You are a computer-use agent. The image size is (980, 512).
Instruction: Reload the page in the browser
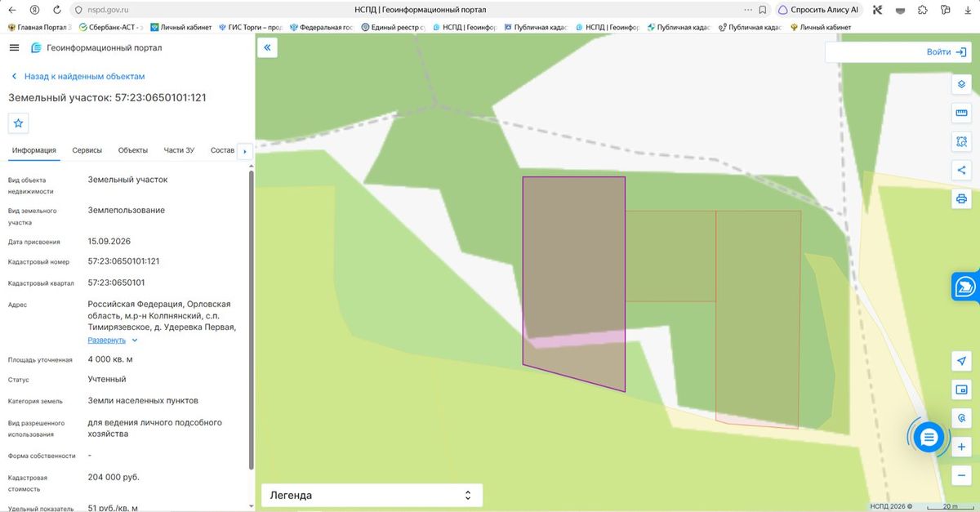56,10
